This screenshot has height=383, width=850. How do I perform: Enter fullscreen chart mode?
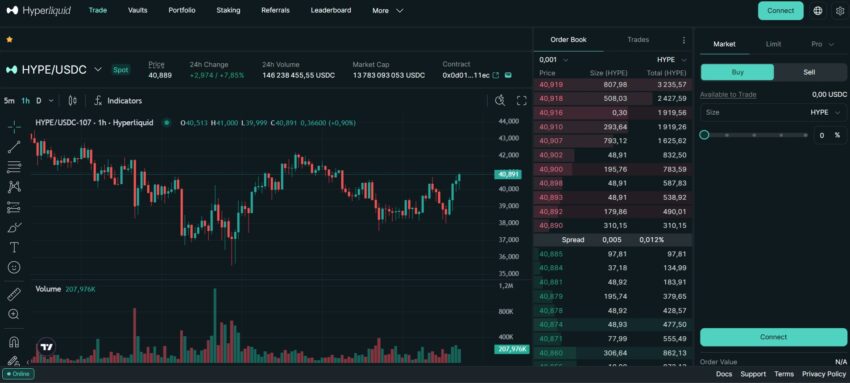tap(521, 100)
